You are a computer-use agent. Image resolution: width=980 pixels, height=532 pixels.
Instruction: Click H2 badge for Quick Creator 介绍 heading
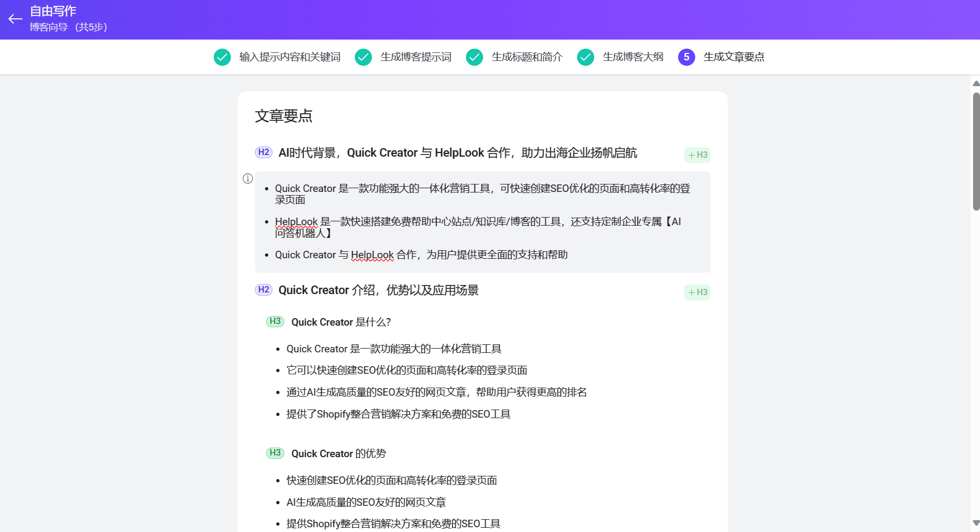263,290
